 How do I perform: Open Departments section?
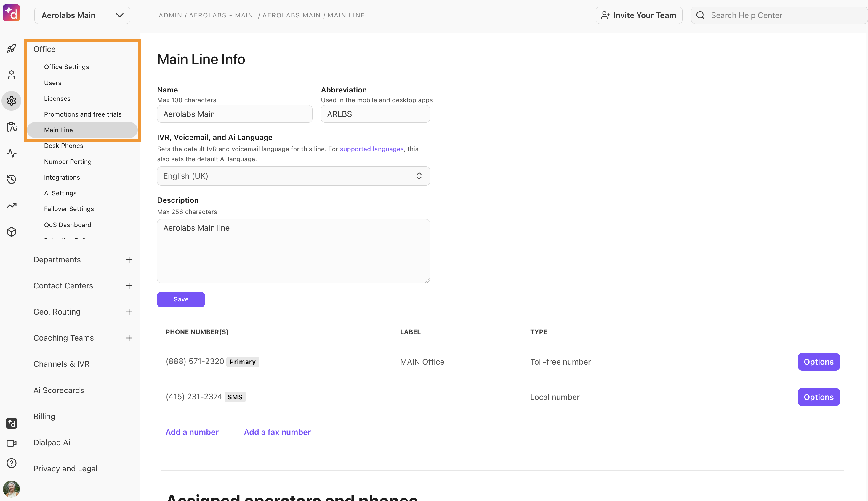(57, 260)
